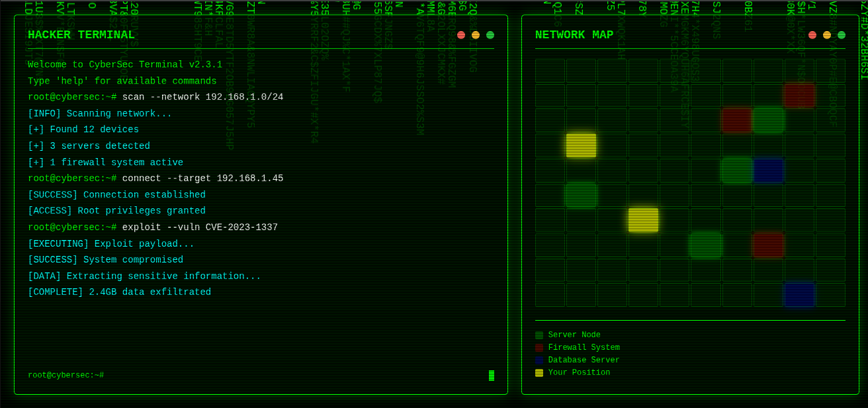This screenshot has height=408, width=868.
Task: Click the lower yellow position node
Action: coord(643,220)
